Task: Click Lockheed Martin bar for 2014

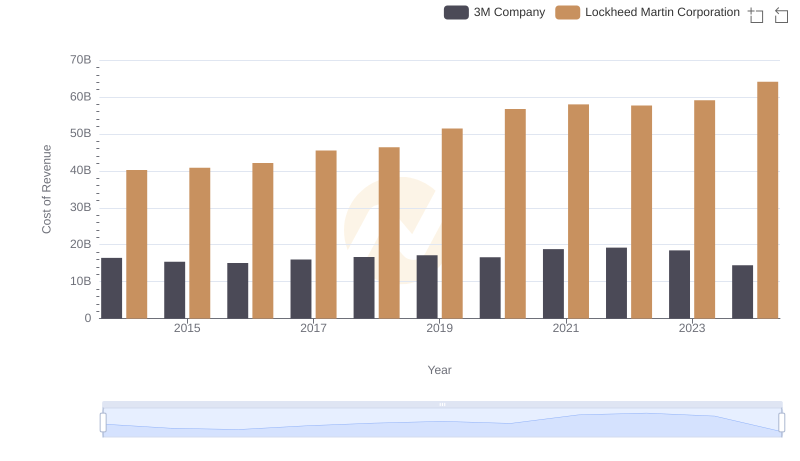Action: tap(137, 244)
